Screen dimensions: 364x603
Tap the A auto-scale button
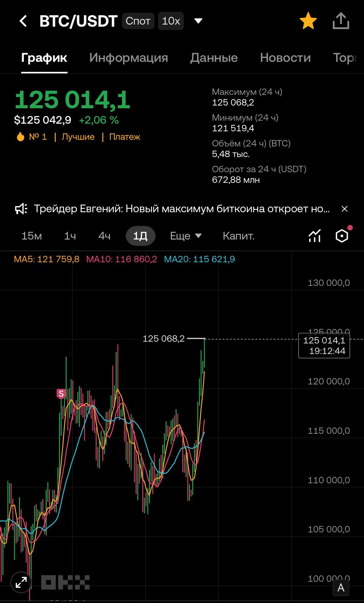click(x=341, y=588)
